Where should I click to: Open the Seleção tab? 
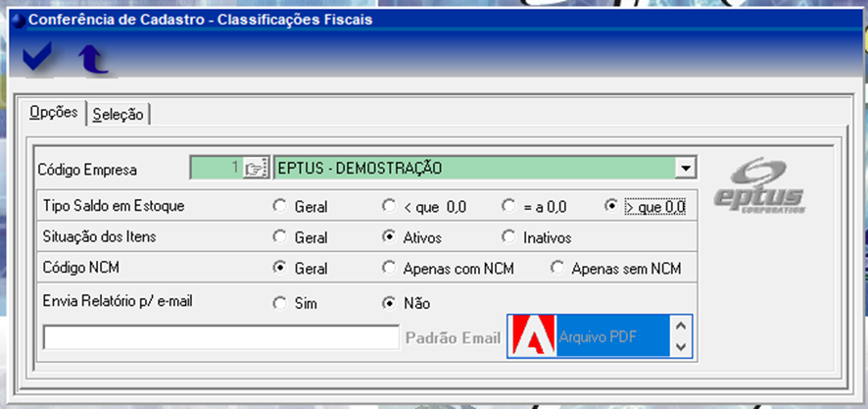119,115
